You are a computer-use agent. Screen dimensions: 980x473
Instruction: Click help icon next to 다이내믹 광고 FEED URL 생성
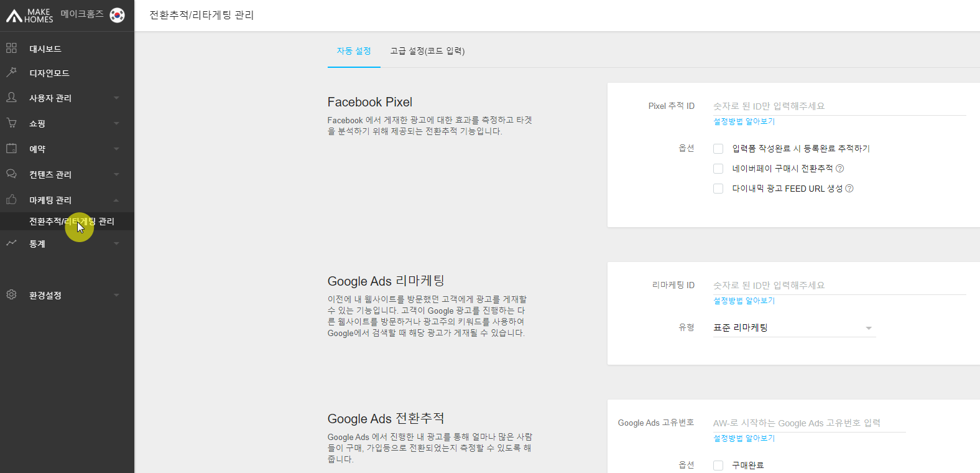click(849, 189)
